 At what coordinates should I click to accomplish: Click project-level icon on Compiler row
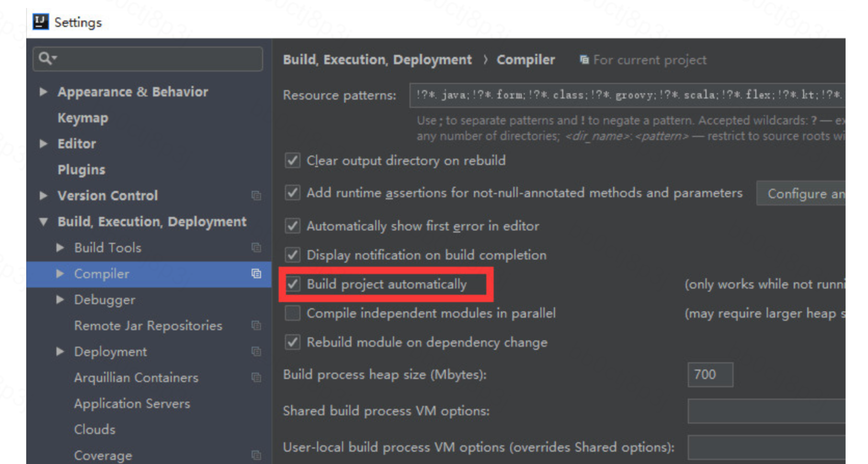[256, 273]
